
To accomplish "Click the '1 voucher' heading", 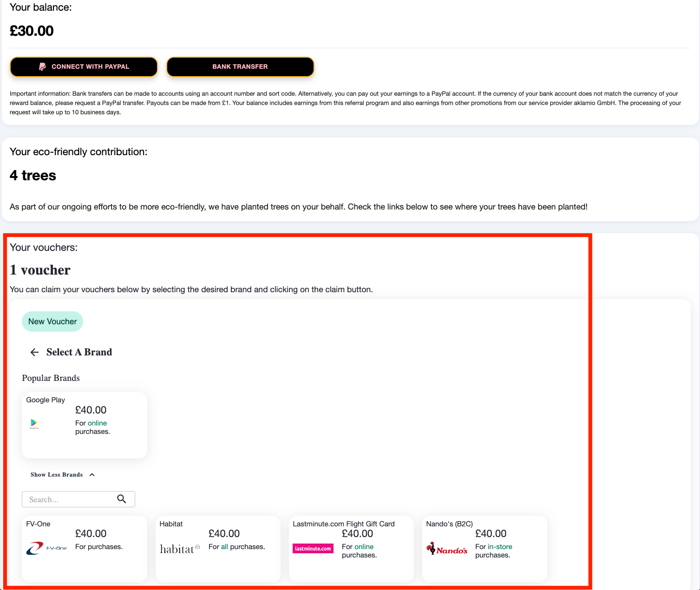I will click(x=40, y=270).
